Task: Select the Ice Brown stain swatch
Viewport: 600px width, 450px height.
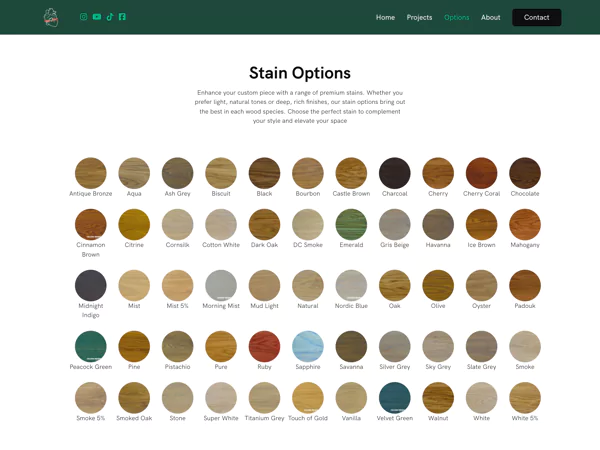Action: point(481,224)
